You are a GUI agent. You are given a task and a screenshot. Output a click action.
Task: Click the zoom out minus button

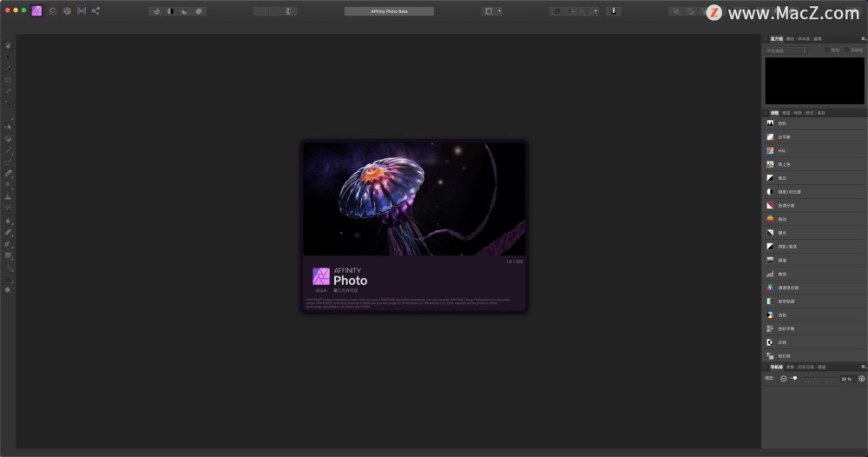pos(783,379)
